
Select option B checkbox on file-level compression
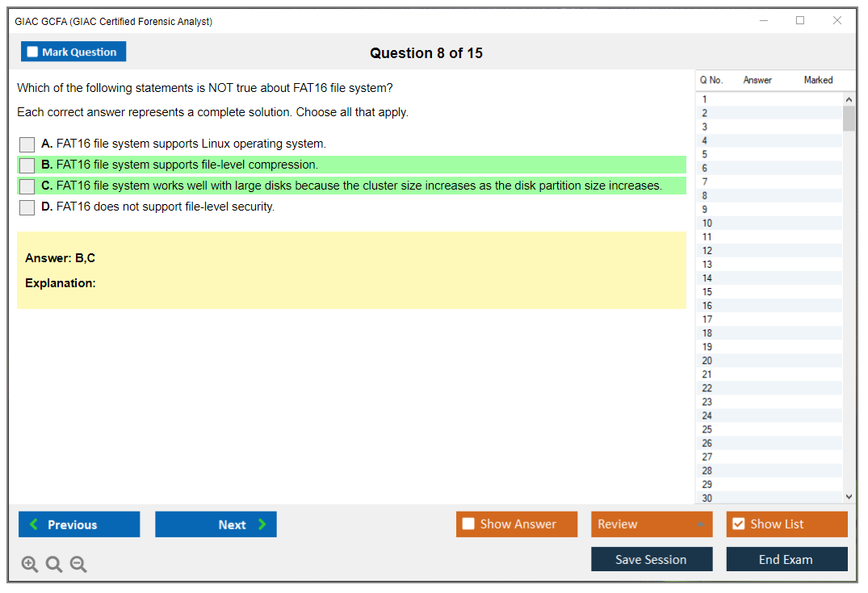(x=27, y=165)
